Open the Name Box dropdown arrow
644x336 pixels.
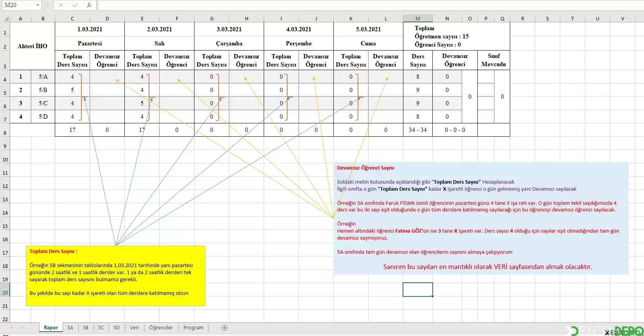(x=38, y=5)
